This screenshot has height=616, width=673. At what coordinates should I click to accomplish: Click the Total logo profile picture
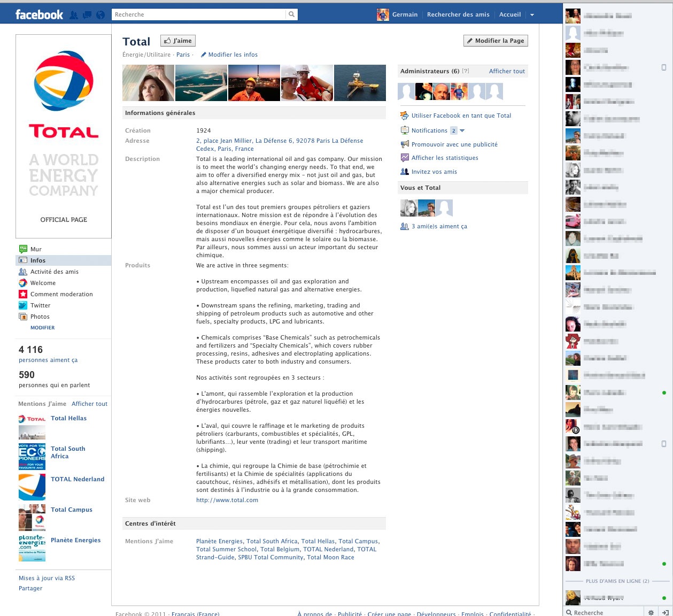(x=64, y=136)
